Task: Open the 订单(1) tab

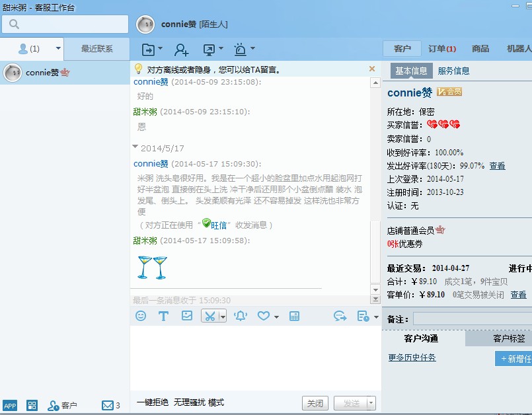Action: (441, 49)
